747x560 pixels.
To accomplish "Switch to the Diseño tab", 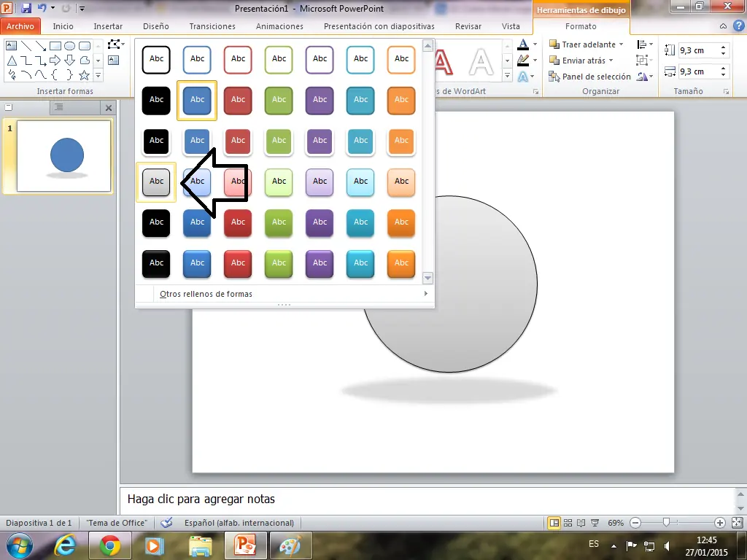I will (156, 26).
